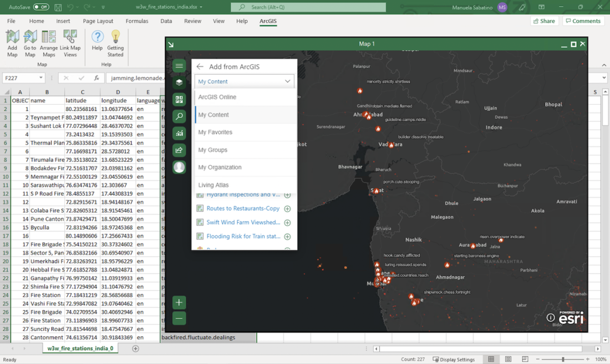610x364 pixels.
Task: Select Normal view in the status bar
Action: 491,360
